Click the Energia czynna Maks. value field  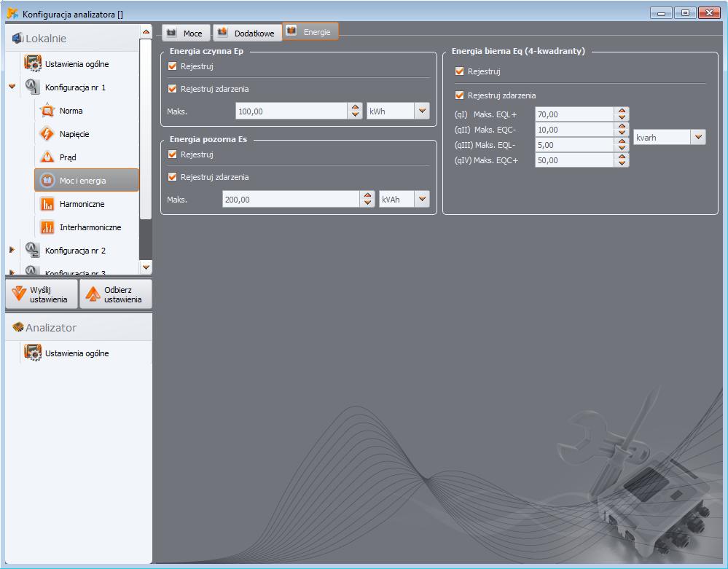[x=291, y=111]
